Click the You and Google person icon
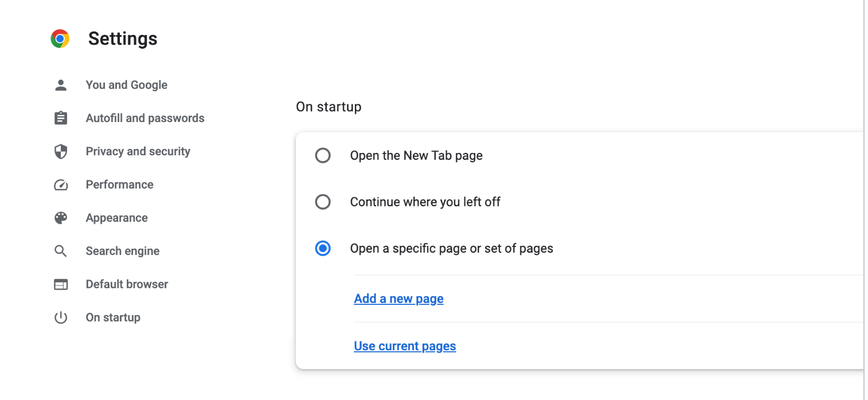This screenshot has width=868, height=400. [61, 85]
